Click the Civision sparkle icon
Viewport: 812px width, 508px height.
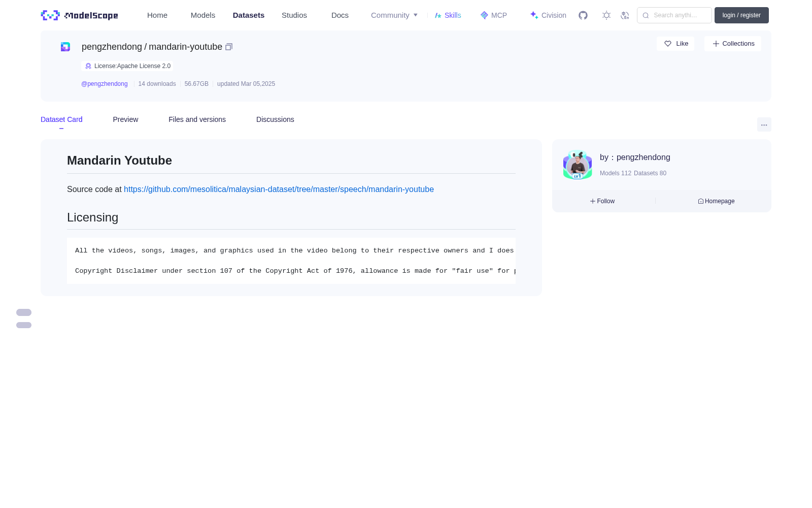[x=534, y=15]
